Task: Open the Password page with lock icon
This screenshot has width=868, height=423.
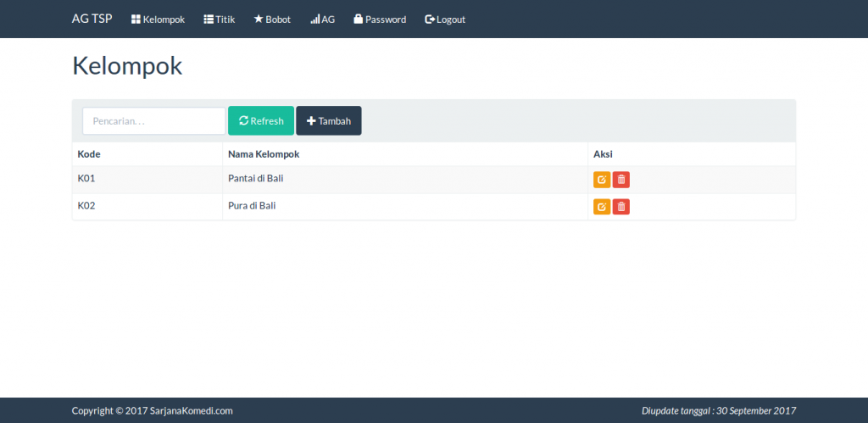Action: pos(380,19)
